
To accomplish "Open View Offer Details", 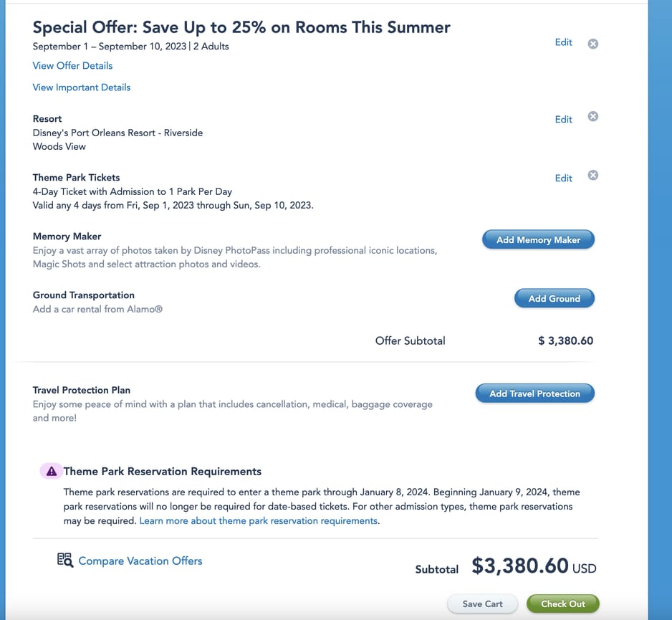I will [72, 66].
